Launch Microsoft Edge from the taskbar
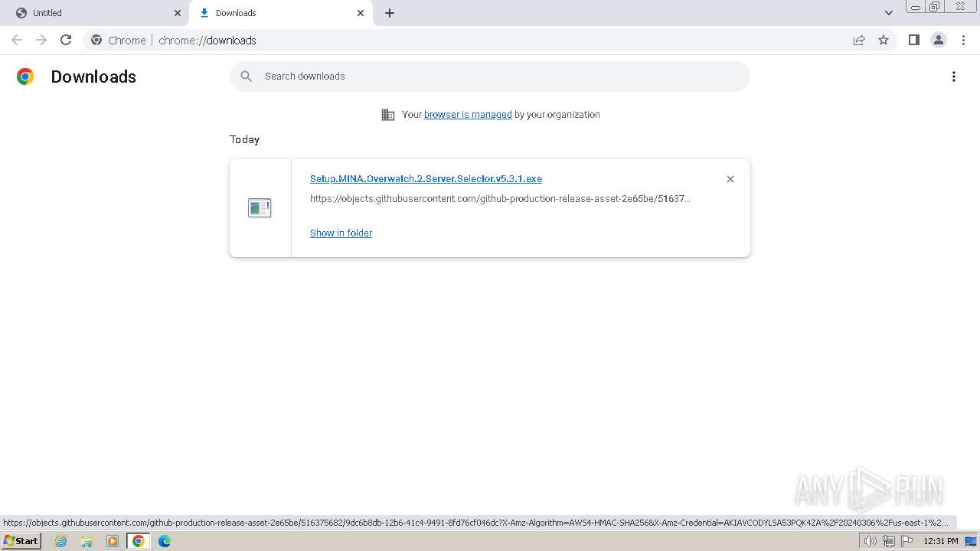Image resolution: width=980 pixels, height=551 pixels. point(165,541)
